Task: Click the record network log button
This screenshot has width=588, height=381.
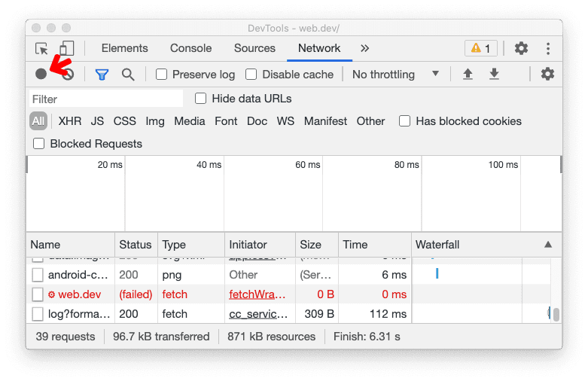Action: pos(41,74)
